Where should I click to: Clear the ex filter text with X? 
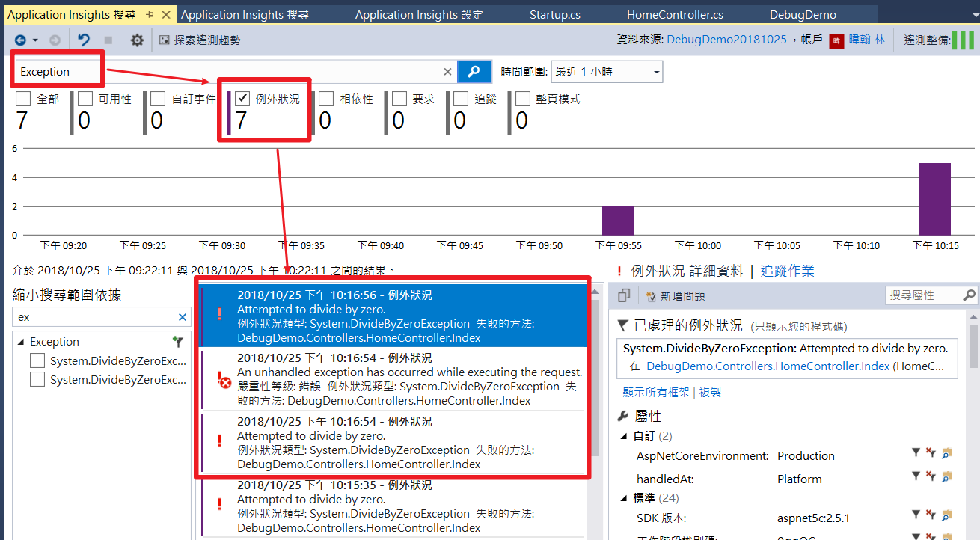pos(183,317)
